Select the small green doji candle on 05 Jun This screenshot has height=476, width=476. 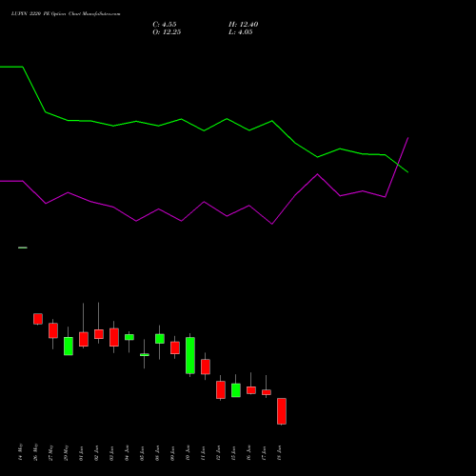pos(145,355)
